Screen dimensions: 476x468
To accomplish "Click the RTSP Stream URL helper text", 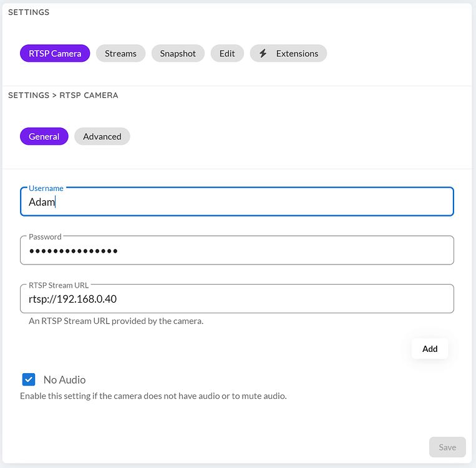I will [116, 321].
